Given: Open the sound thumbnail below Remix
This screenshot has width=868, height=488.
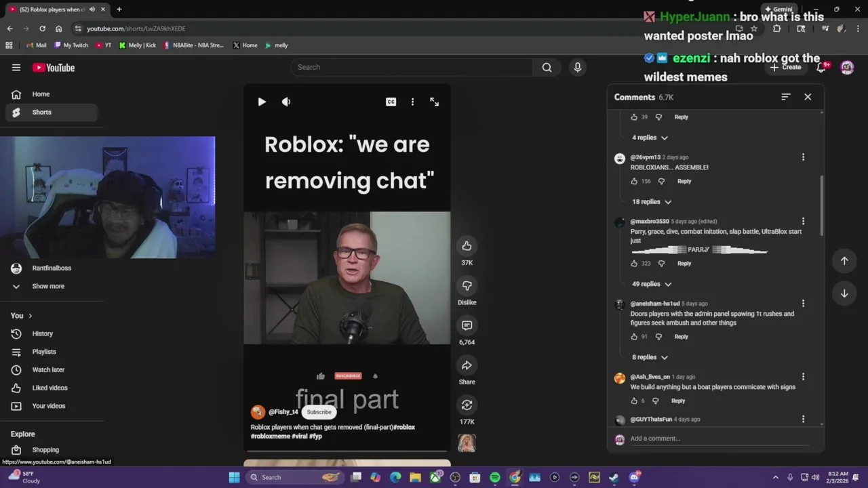Looking at the screenshot, I should tap(467, 443).
